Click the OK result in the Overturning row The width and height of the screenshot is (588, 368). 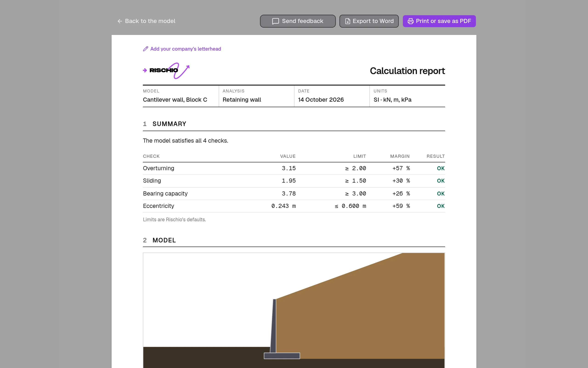click(x=441, y=168)
